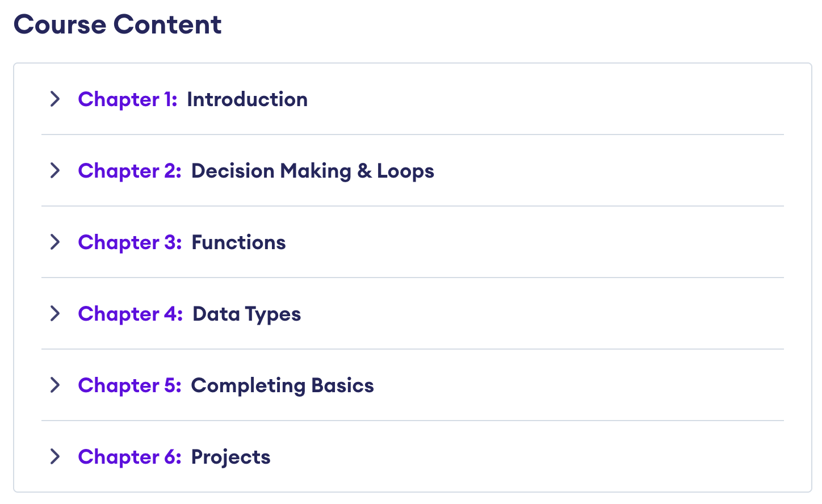This screenshot has height=504, width=822.
Task: Click the chevron arrow next to Chapter 2
Action: pyautogui.click(x=55, y=170)
